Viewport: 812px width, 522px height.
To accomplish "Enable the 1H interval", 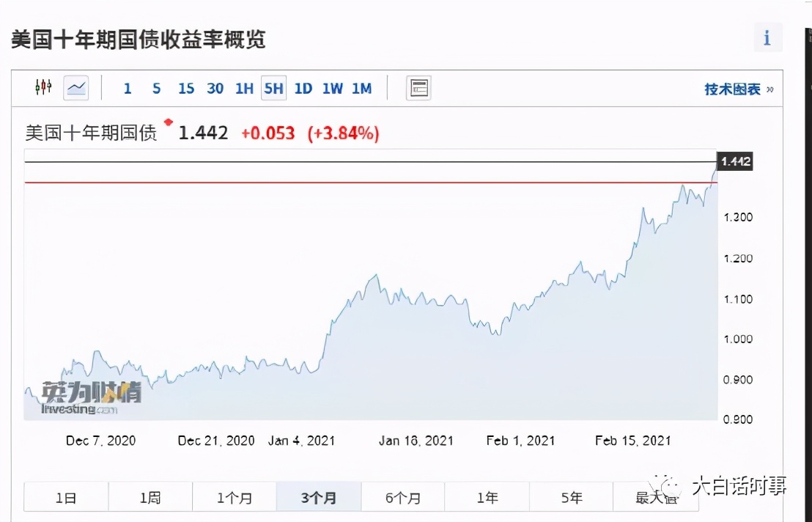I will point(244,87).
